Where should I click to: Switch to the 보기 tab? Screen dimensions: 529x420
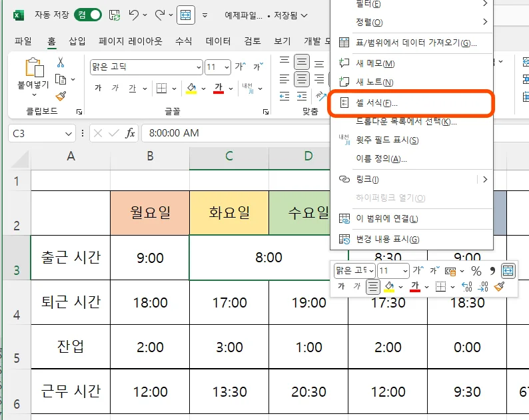[282, 41]
